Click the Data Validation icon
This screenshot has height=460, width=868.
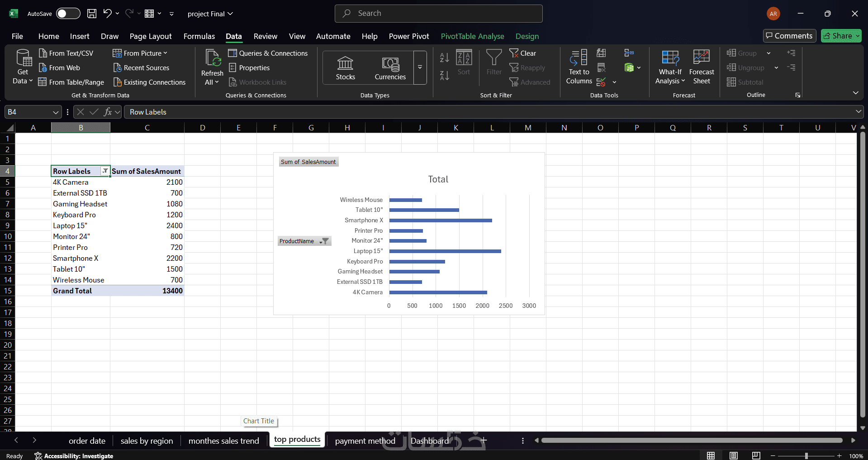coord(601,82)
